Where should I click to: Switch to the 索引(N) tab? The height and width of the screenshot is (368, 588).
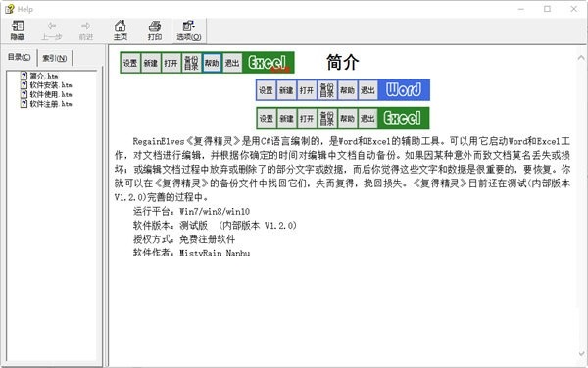pos(55,58)
